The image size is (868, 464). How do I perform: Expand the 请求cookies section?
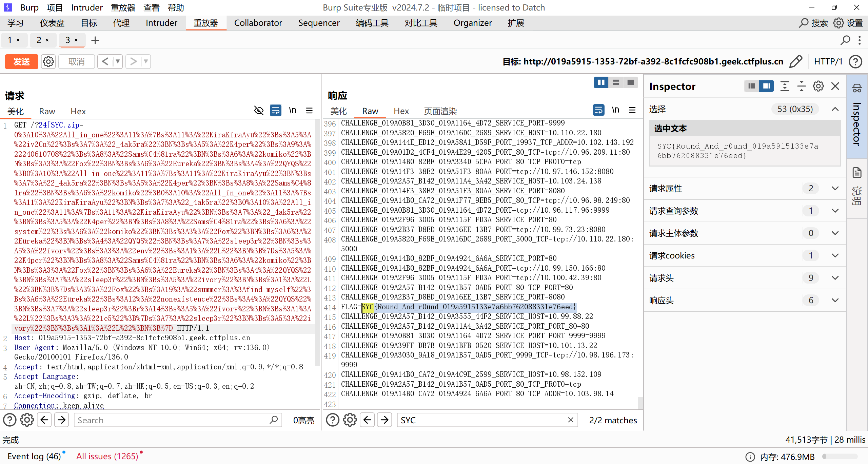coord(835,256)
